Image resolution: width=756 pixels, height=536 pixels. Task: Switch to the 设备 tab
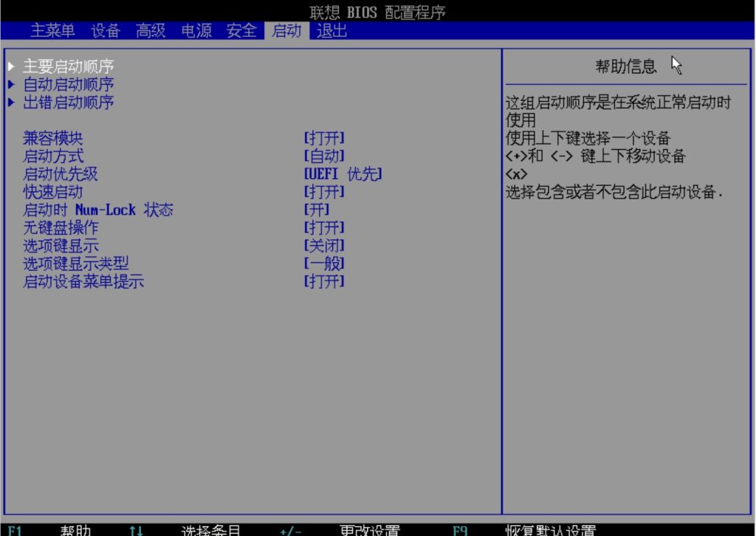106,31
